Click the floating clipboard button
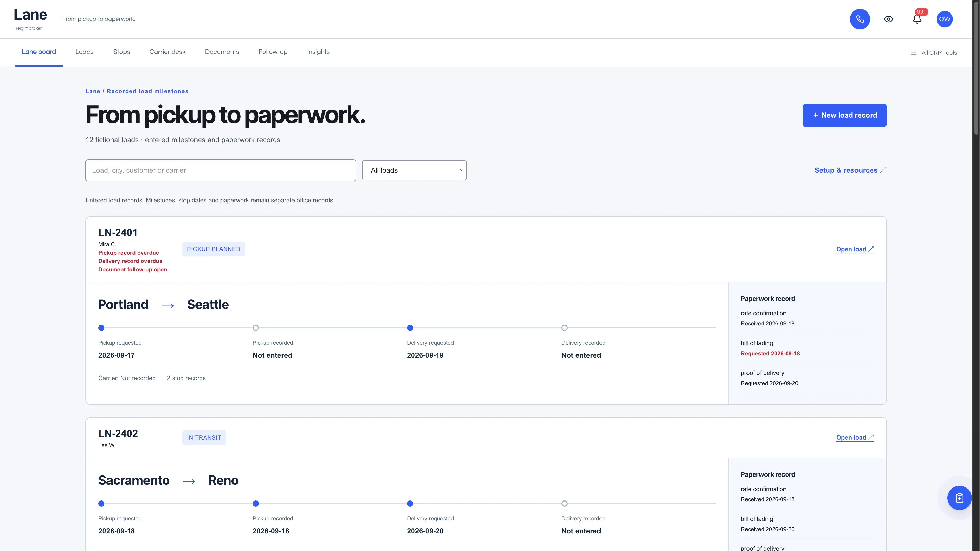 (959, 498)
